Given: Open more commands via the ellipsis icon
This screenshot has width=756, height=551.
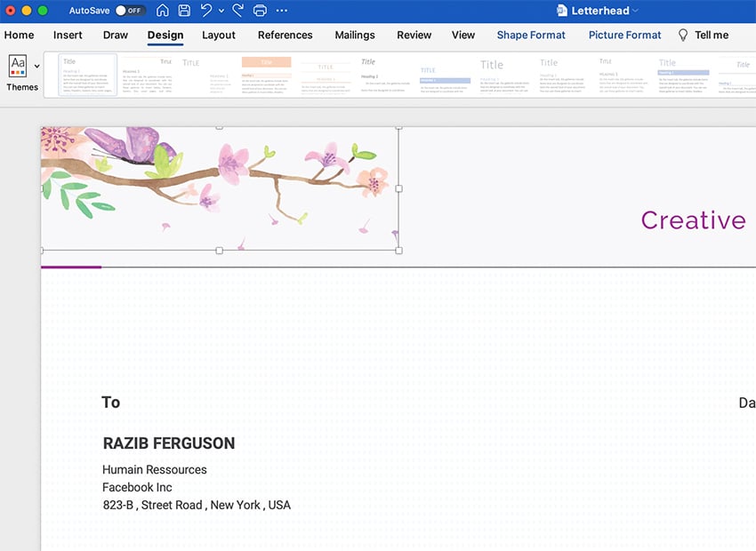Looking at the screenshot, I should click(x=281, y=10).
